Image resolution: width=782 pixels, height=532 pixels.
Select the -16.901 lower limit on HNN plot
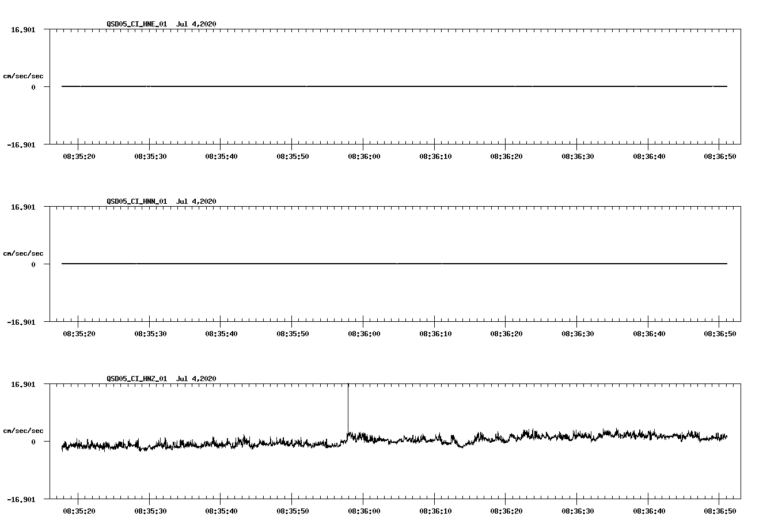point(21,322)
